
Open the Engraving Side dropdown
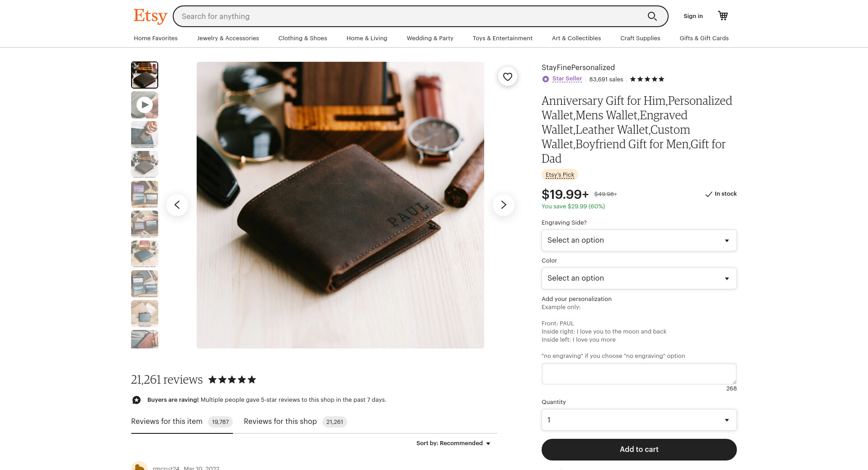(639, 240)
